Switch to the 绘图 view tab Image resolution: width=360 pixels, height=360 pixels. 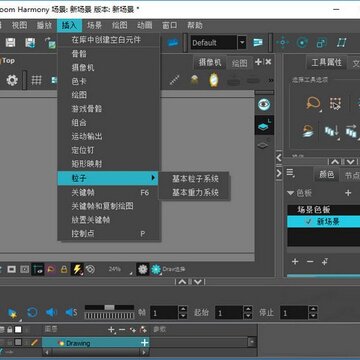(239, 63)
